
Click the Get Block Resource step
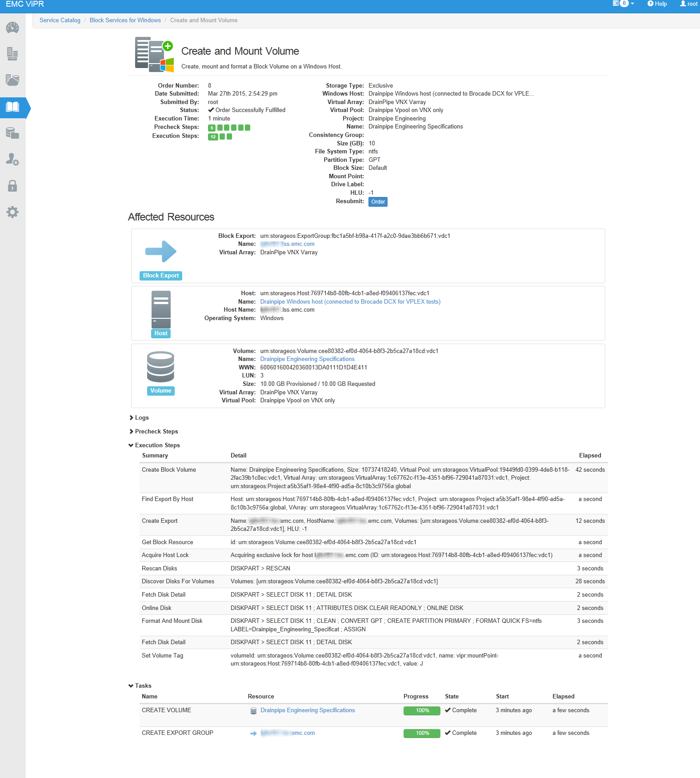pos(168,542)
